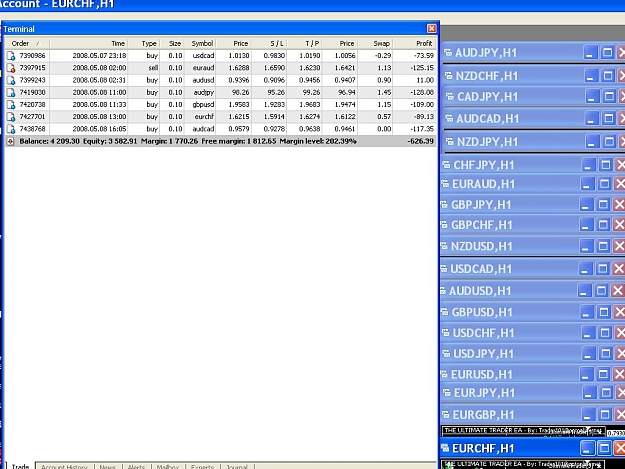Screen dimensions: 625x469
Task: Click the USDCAD,H1 chart window icon
Action: click(444, 269)
